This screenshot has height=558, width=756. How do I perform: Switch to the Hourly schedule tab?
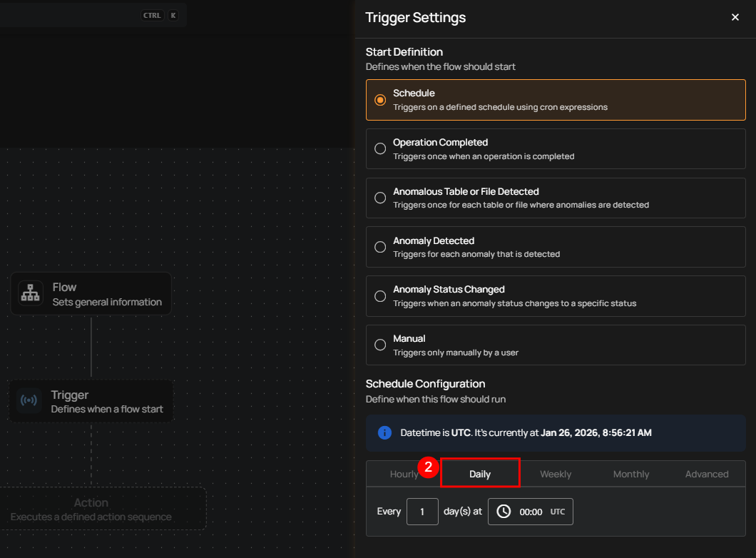pyautogui.click(x=404, y=474)
